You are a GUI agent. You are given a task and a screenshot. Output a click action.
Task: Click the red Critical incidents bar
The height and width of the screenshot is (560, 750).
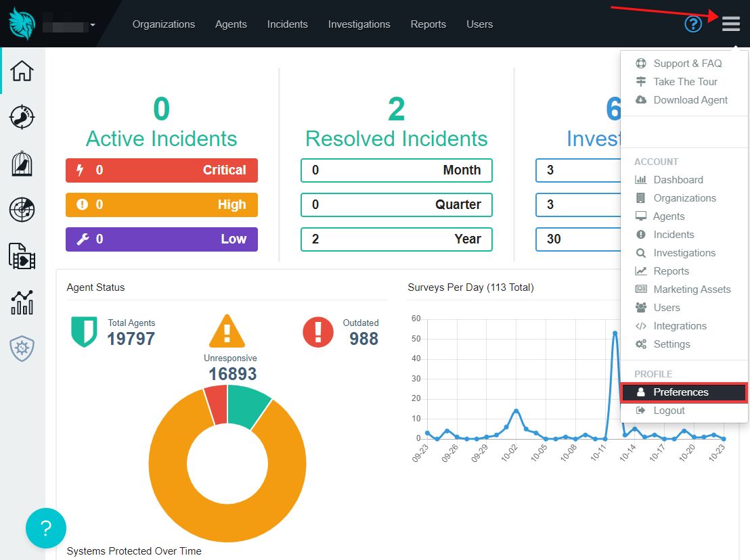pyautogui.click(x=161, y=170)
